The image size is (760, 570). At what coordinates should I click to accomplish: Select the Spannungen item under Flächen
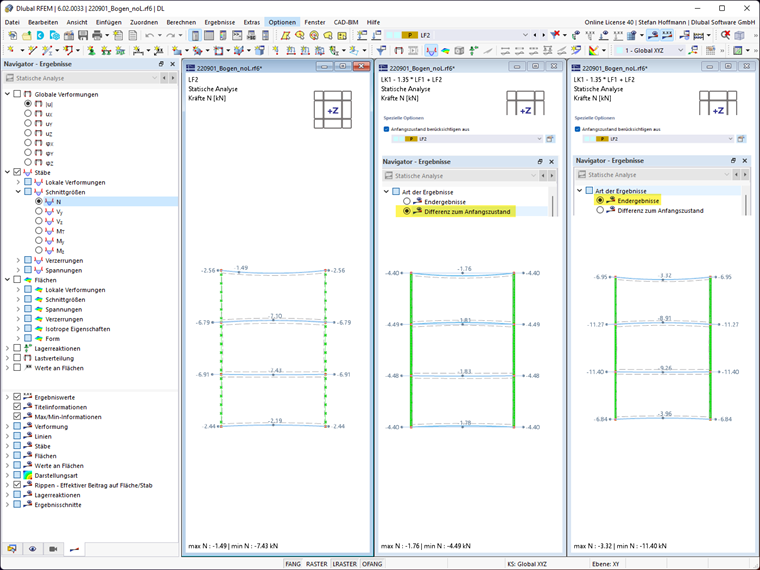pyautogui.click(x=63, y=309)
